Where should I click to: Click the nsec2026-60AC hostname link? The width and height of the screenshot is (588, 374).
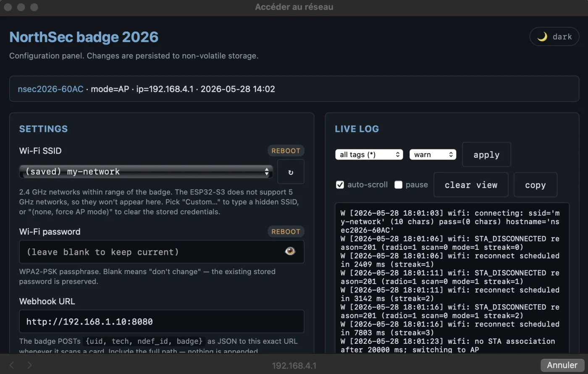pyautogui.click(x=50, y=89)
